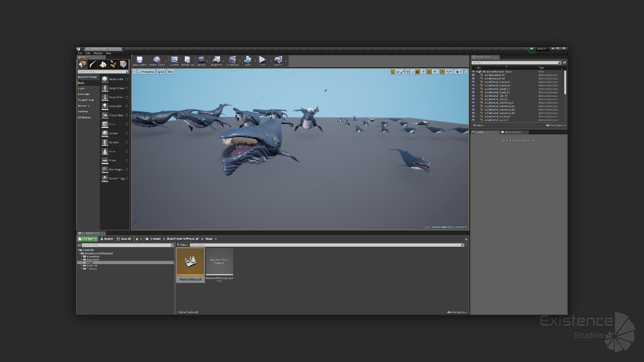
Task: Click the Play button in toolbar
Action: pos(263,61)
